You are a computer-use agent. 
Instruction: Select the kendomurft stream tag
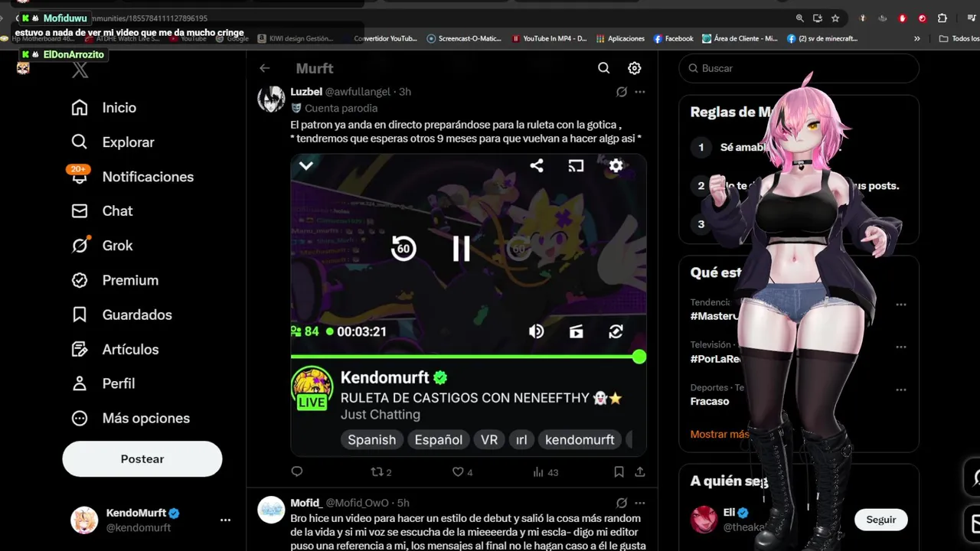[580, 440]
